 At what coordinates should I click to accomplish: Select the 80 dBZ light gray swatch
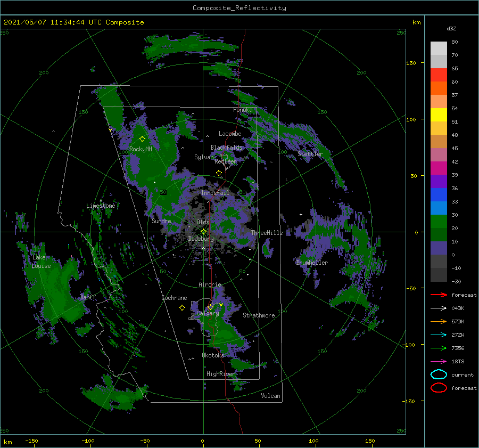coord(439,48)
